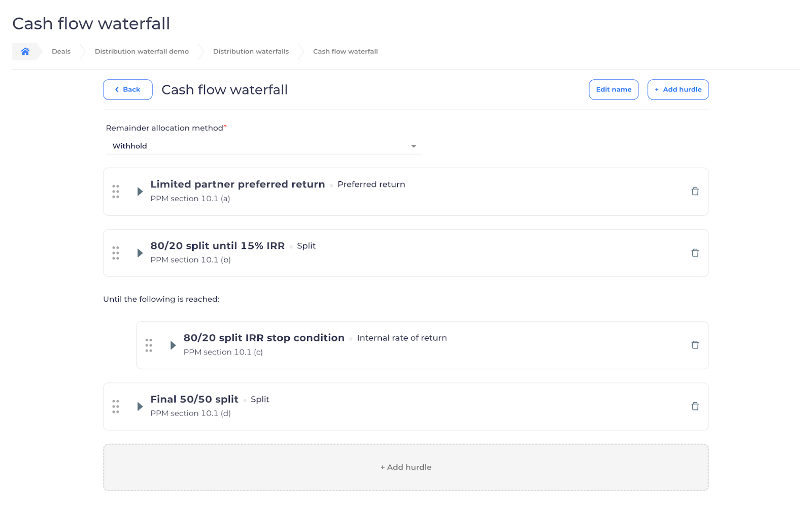Click the back chevron icon on the Back button
This screenshot has width=812, height=511.
(x=117, y=89)
